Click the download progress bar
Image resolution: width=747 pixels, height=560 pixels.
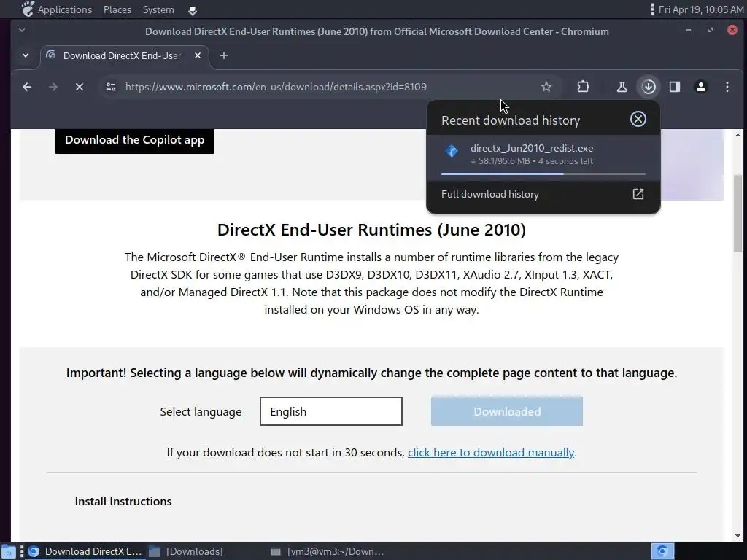[x=543, y=174]
